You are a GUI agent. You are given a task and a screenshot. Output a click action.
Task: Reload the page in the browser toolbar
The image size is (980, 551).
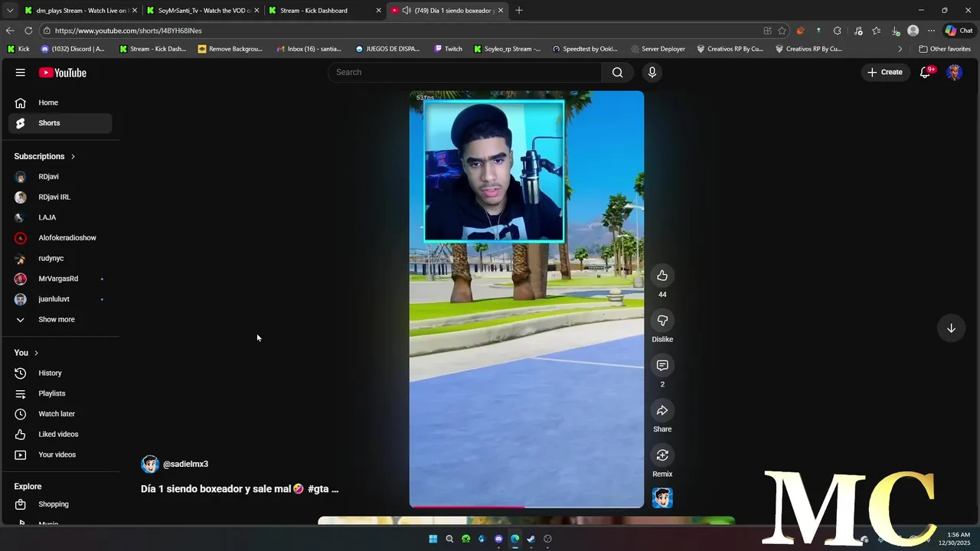tap(28, 31)
